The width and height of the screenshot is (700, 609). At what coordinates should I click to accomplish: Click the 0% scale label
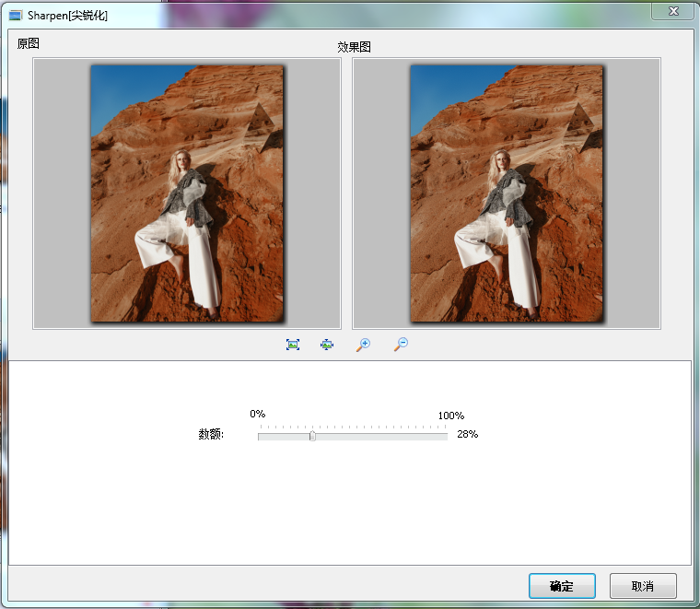(258, 415)
